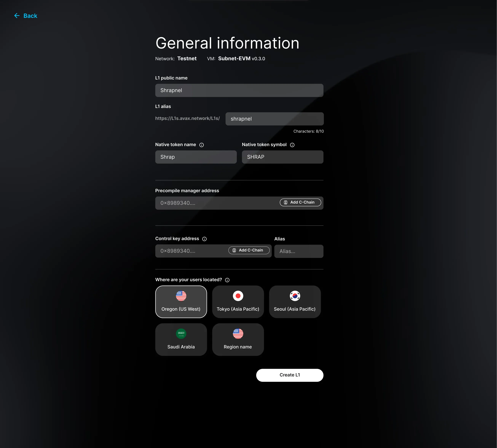Image resolution: width=497 pixels, height=448 pixels.
Task: Edit the L1 public name field
Action: (x=239, y=90)
